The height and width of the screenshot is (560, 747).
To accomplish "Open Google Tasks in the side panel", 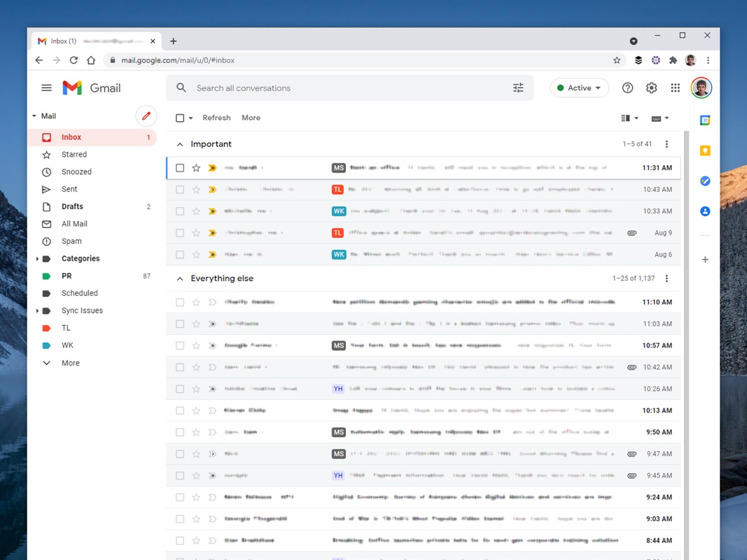I will pyautogui.click(x=704, y=180).
